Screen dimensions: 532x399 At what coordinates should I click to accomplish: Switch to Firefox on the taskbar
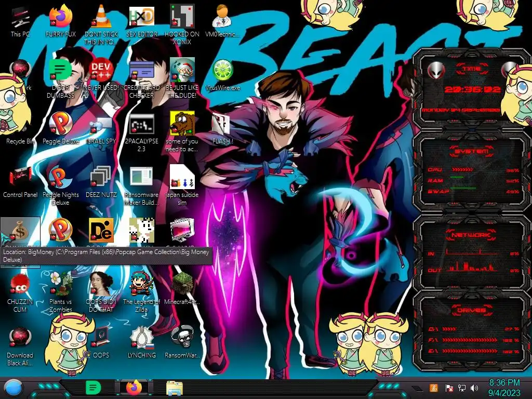click(134, 388)
